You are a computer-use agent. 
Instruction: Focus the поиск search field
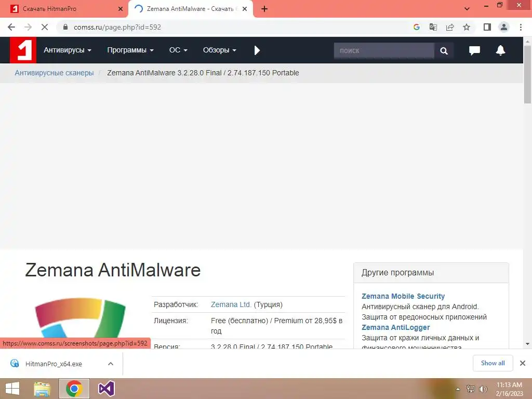coord(384,51)
